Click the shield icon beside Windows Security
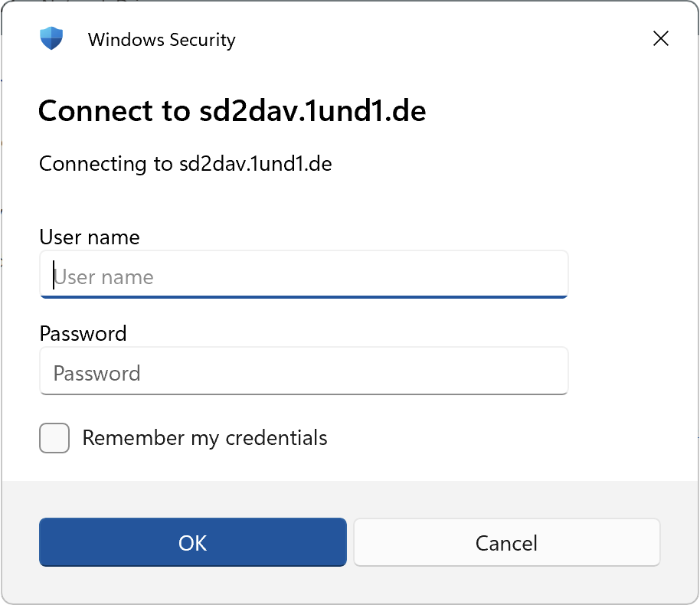The height and width of the screenshot is (605, 700). pos(51,37)
